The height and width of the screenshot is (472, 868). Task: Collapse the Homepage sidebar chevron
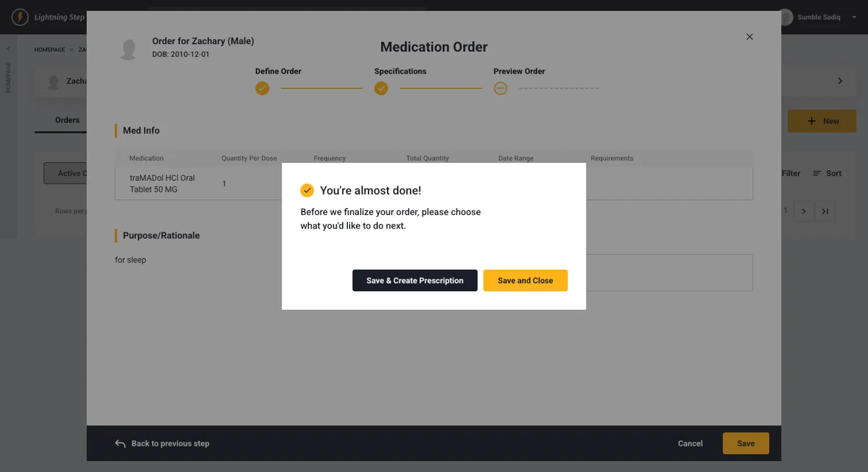click(x=8, y=49)
